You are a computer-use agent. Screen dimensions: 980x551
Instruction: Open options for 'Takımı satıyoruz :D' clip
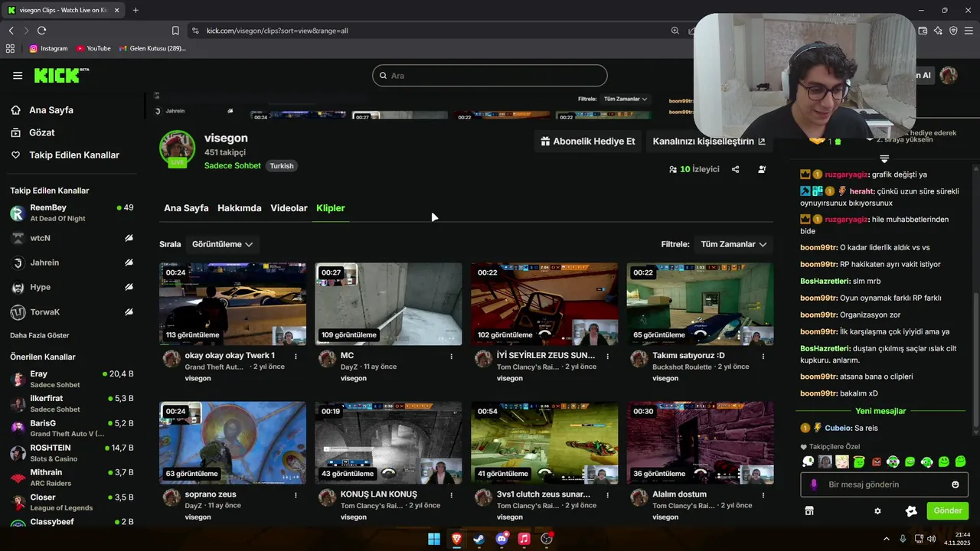pos(763,356)
